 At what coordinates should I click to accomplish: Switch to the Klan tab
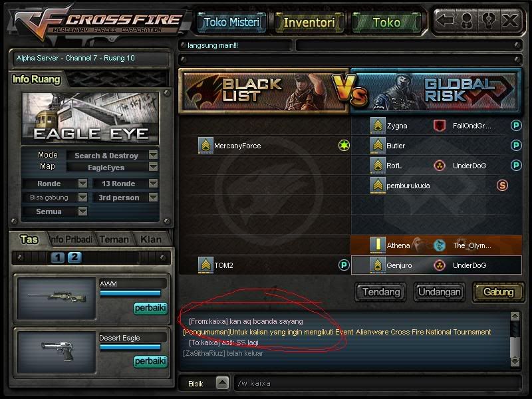tap(152, 239)
